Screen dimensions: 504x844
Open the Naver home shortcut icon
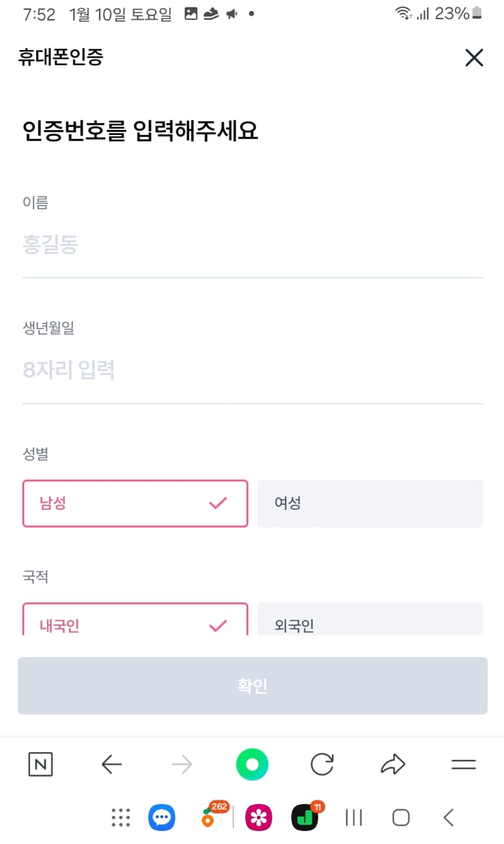39,764
